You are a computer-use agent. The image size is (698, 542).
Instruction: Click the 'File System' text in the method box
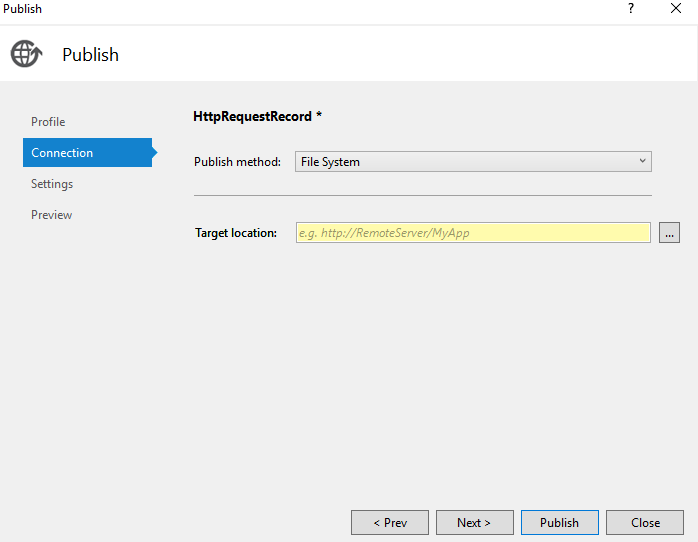point(330,162)
